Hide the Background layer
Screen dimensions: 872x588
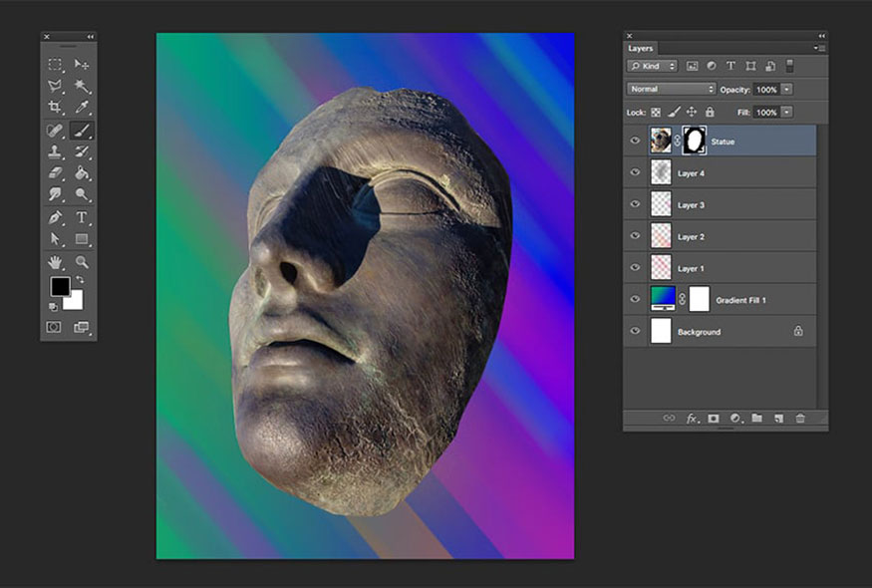click(x=635, y=331)
